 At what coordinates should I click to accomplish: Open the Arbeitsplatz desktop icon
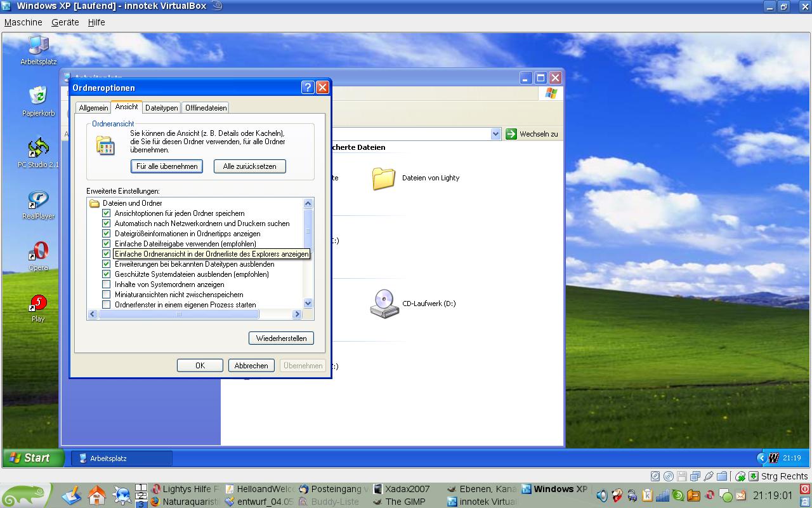click(38, 46)
